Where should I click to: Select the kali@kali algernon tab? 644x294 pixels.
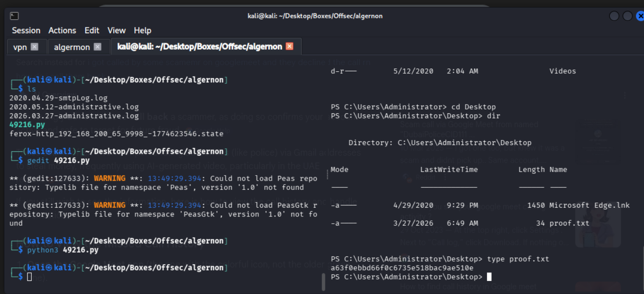200,47
